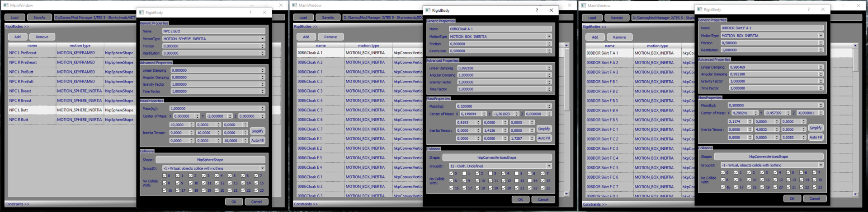Click Remove in the NPC bodies window
This screenshot has height=212, width=868.
(x=42, y=37)
